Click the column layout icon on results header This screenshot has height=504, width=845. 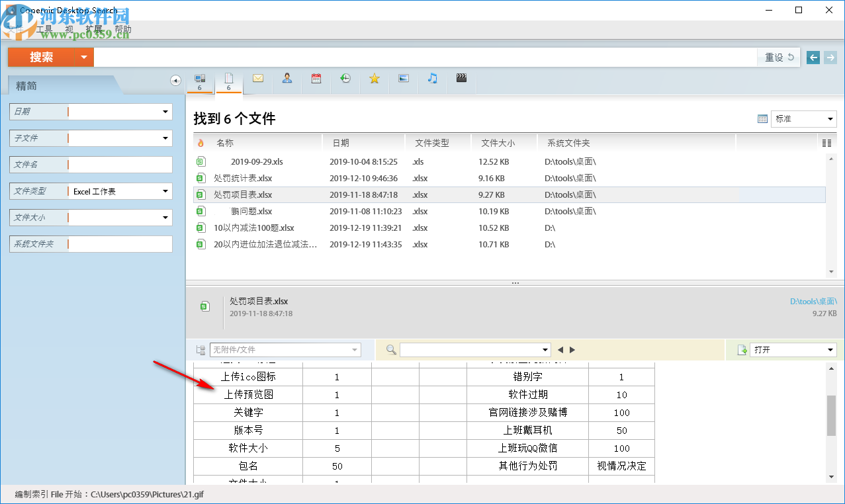pyautogui.click(x=826, y=142)
